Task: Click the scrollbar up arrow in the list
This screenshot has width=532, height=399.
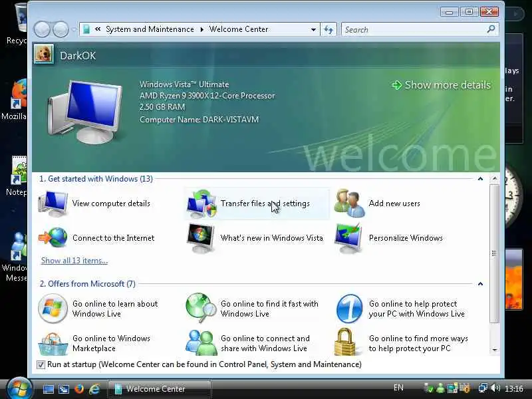Action: pyautogui.click(x=494, y=178)
